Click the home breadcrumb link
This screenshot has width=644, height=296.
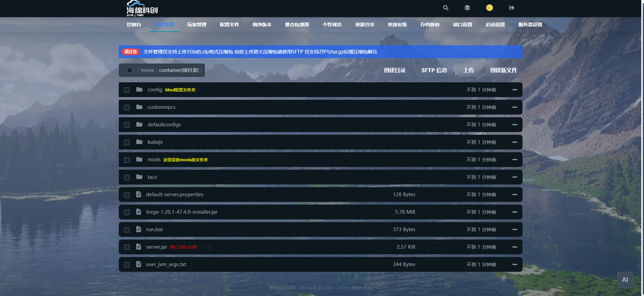(x=147, y=70)
